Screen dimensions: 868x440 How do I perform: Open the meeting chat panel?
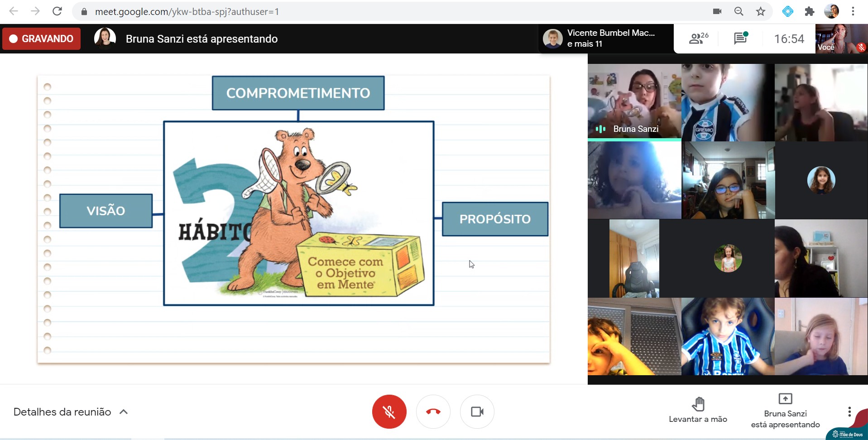coord(740,39)
